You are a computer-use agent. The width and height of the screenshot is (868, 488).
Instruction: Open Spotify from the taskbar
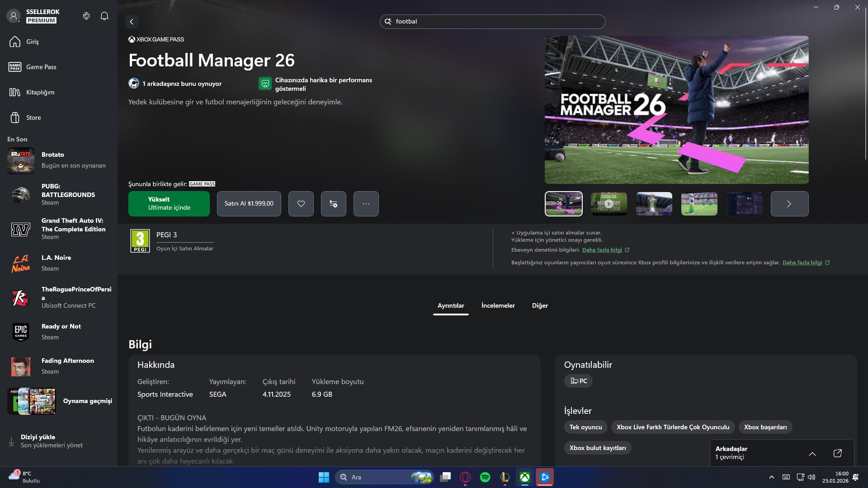pos(485,477)
